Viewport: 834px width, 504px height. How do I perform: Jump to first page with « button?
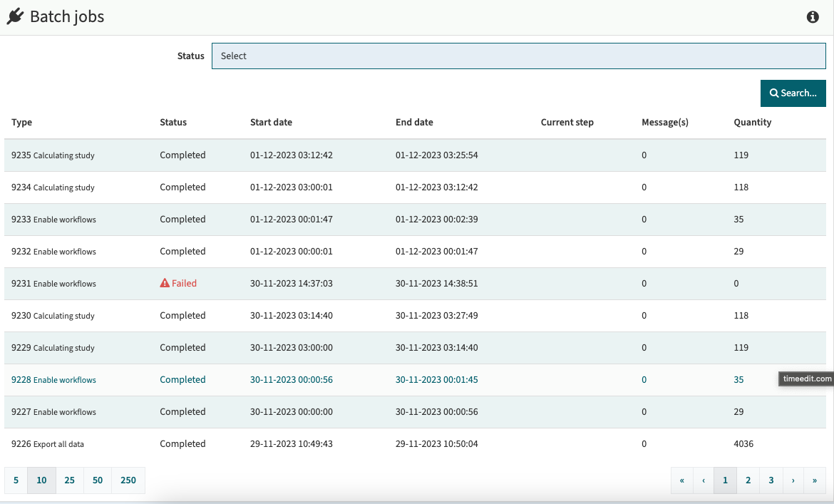(x=682, y=480)
